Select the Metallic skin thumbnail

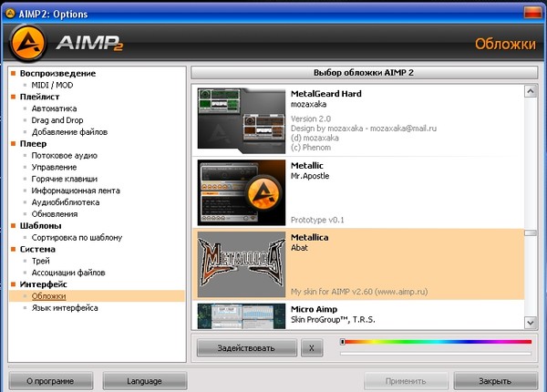[x=242, y=192]
